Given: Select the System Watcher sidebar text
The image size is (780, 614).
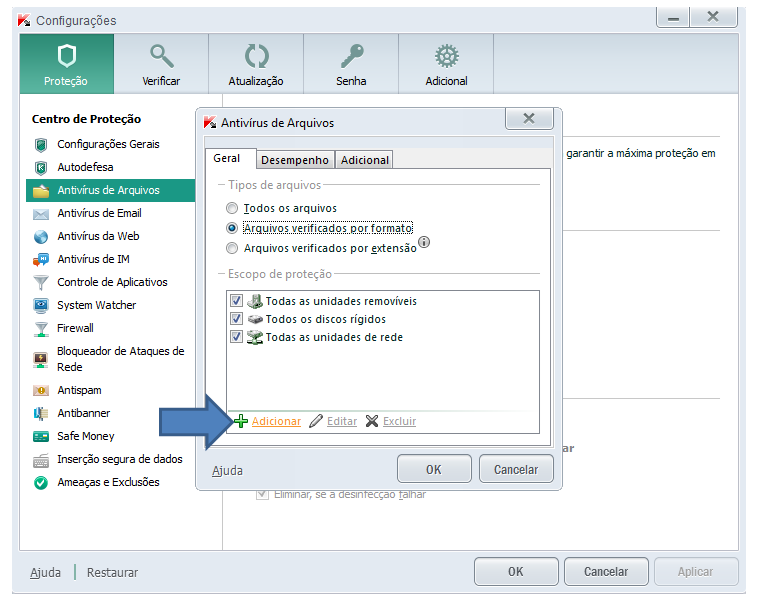Looking at the screenshot, I should 97,306.
